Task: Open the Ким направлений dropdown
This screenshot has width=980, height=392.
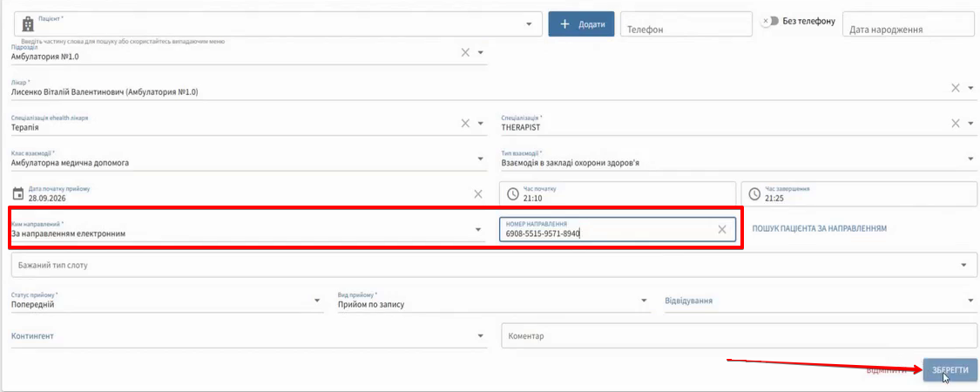Action: click(x=248, y=229)
